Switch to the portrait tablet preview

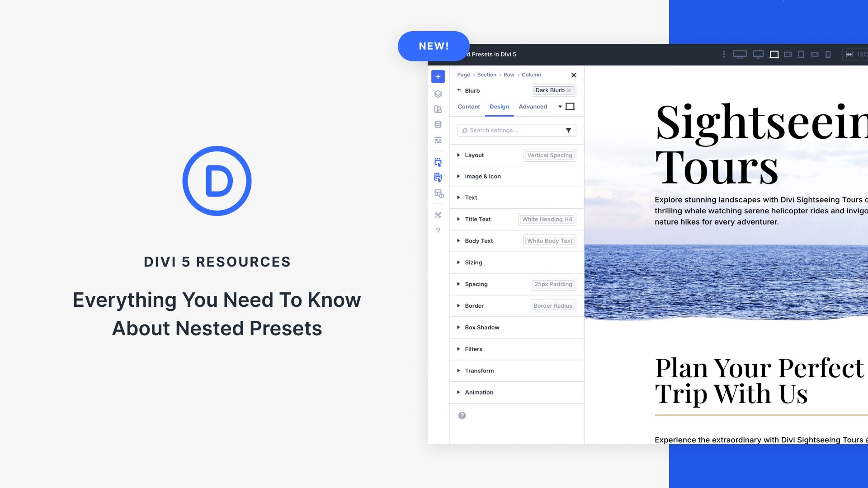801,54
